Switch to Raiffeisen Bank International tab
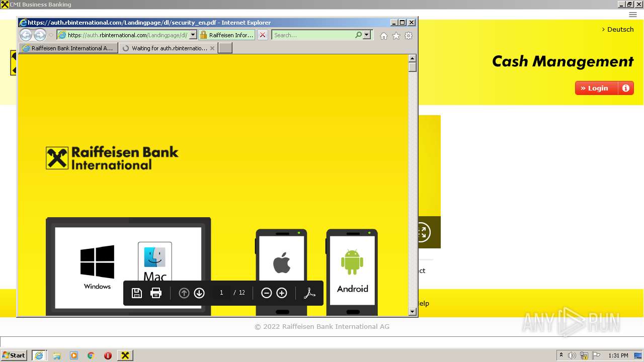Image resolution: width=644 pixels, height=362 pixels. click(x=68, y=48)
